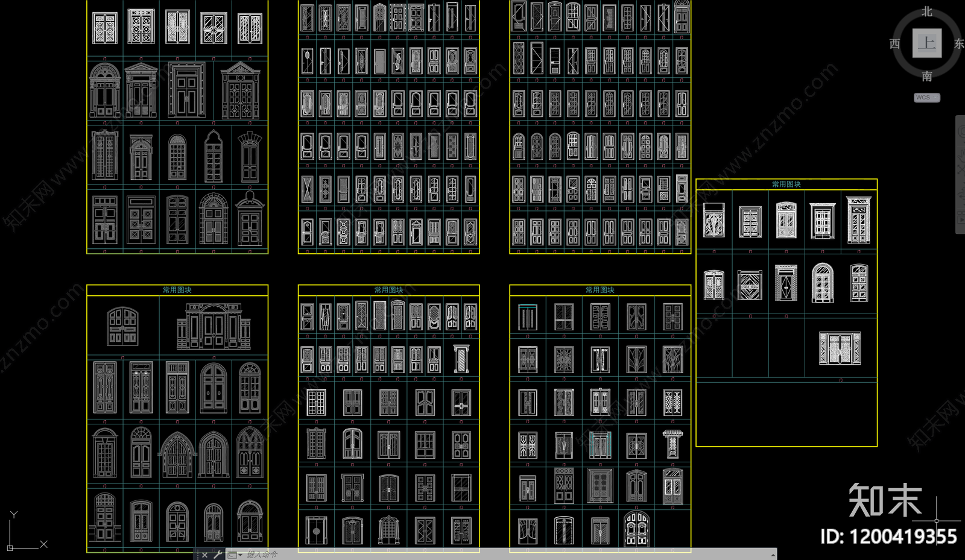This screenshot has width=965, height=560.
Task: Pick the wide mansion facade door block
Action: coord(214,327)
